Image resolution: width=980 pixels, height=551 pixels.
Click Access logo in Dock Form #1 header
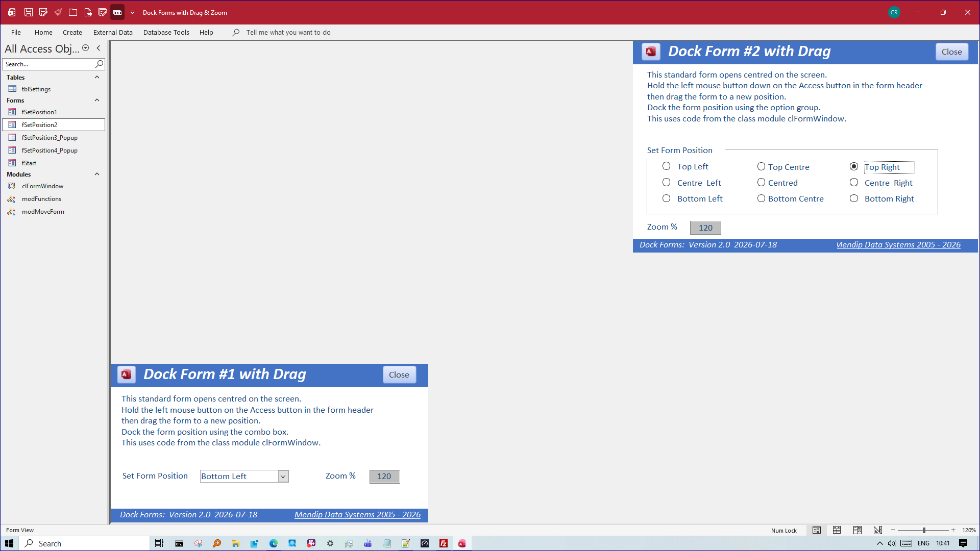point(127,374)
